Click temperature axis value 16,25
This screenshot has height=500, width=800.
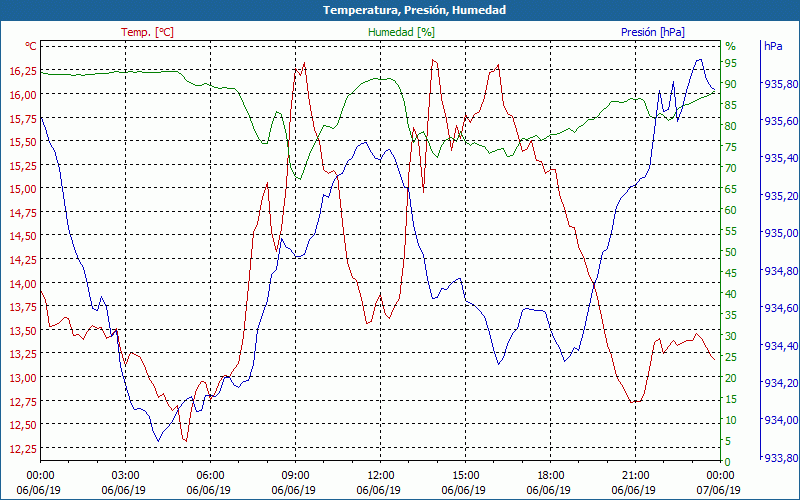(23, 71)
